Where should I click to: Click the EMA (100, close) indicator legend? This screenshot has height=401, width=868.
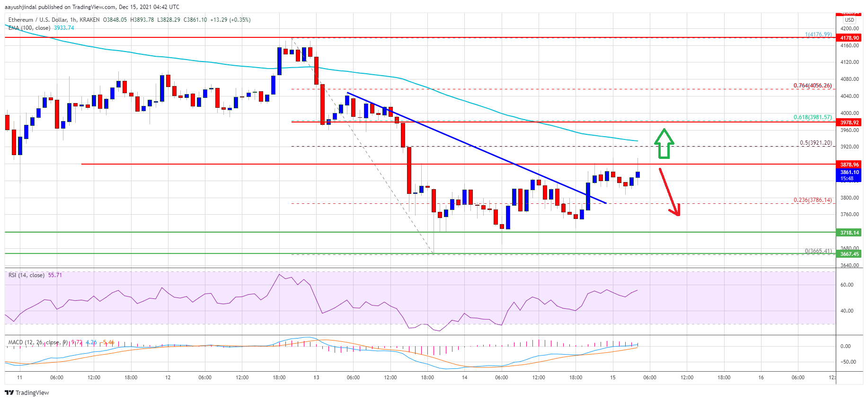click(29, 28)
